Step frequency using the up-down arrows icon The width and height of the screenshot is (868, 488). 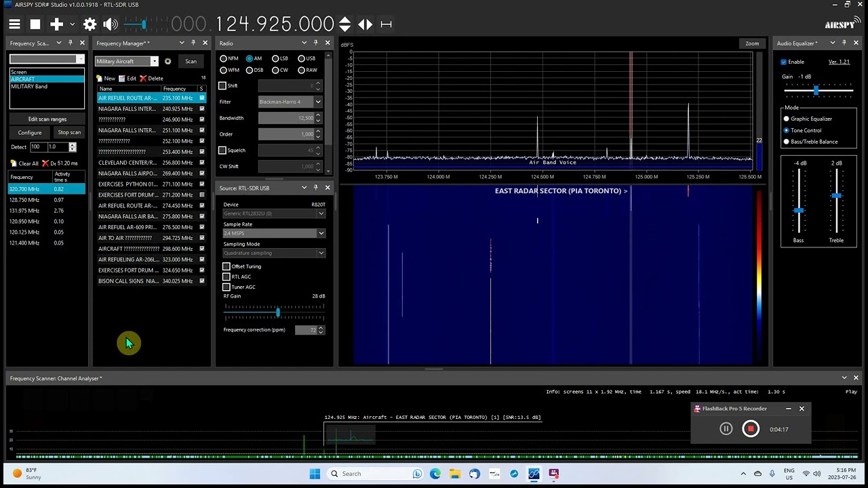click(x=344, y=24)
